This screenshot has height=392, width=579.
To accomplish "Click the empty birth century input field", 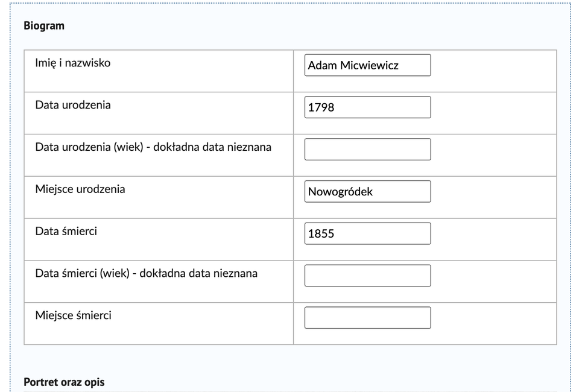I will point(367,150).
